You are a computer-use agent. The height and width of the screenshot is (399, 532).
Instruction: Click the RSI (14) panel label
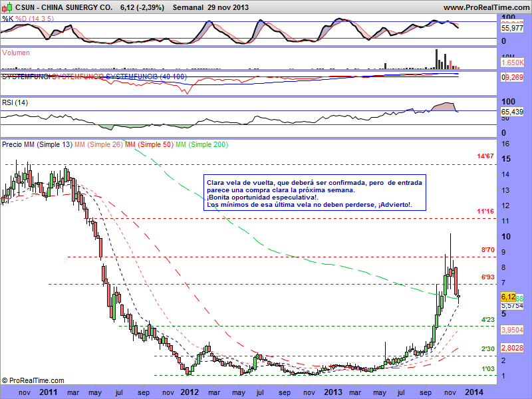tap(15, 102)
